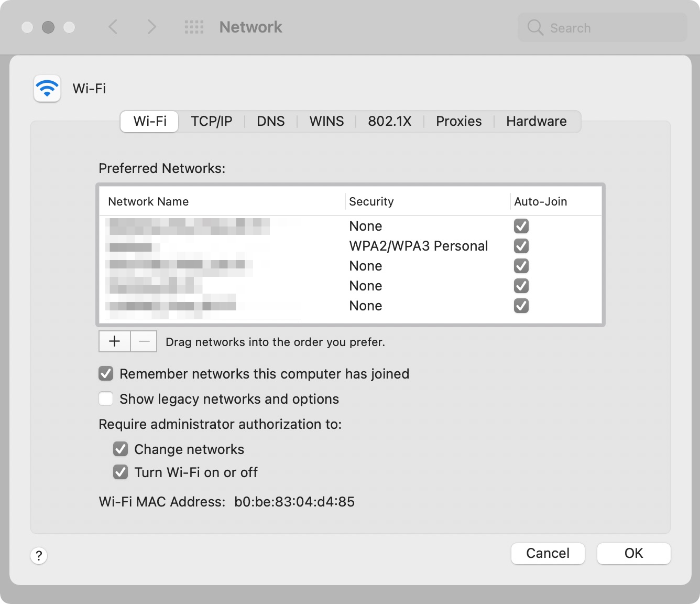This screenshot has height=604, width=700.
Task: Enable Show legacy networks and options
Action: click(x=106, y=399)
